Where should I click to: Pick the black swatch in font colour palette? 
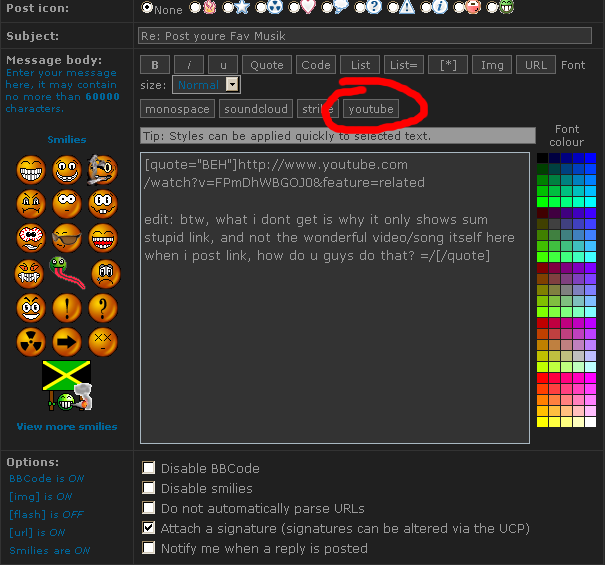click(x=542, y=158)
